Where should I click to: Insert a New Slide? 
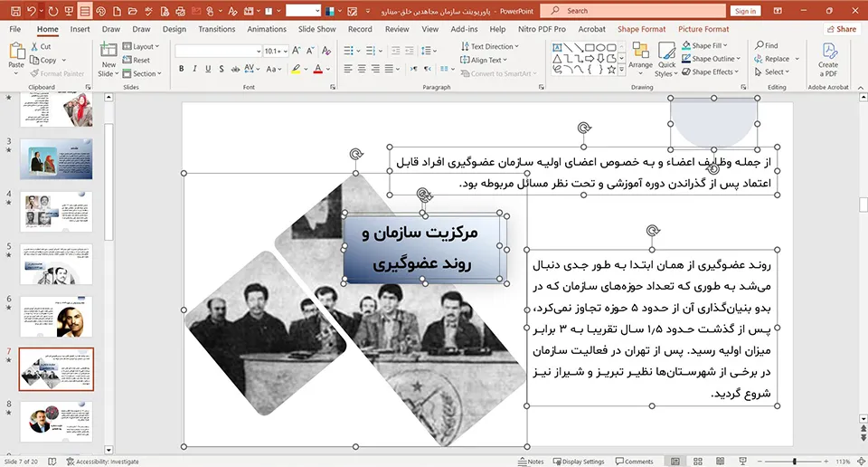[x=108, y=60]
